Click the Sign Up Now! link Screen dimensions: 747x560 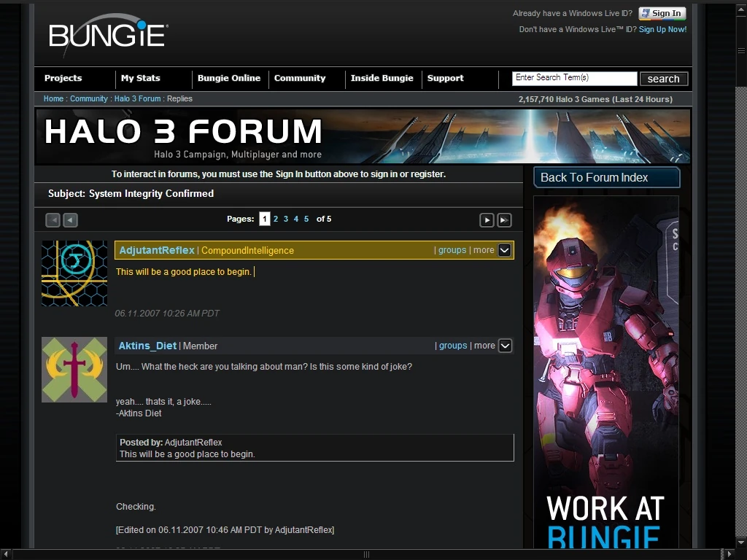(662, 29)
